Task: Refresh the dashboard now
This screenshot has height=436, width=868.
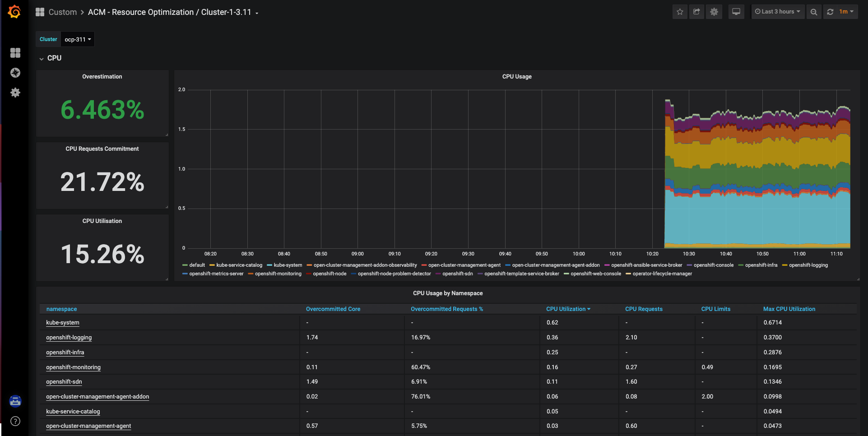Action: click(x=830, y=12)
